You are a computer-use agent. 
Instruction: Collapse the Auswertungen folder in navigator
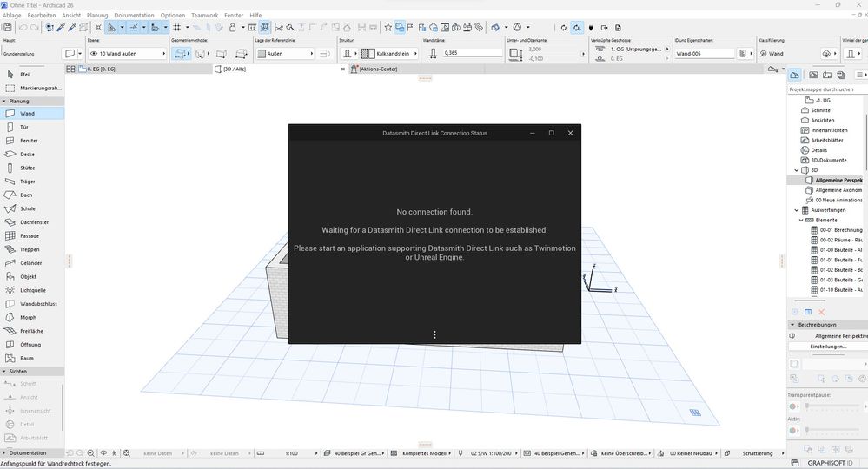[x=797, y=210]
